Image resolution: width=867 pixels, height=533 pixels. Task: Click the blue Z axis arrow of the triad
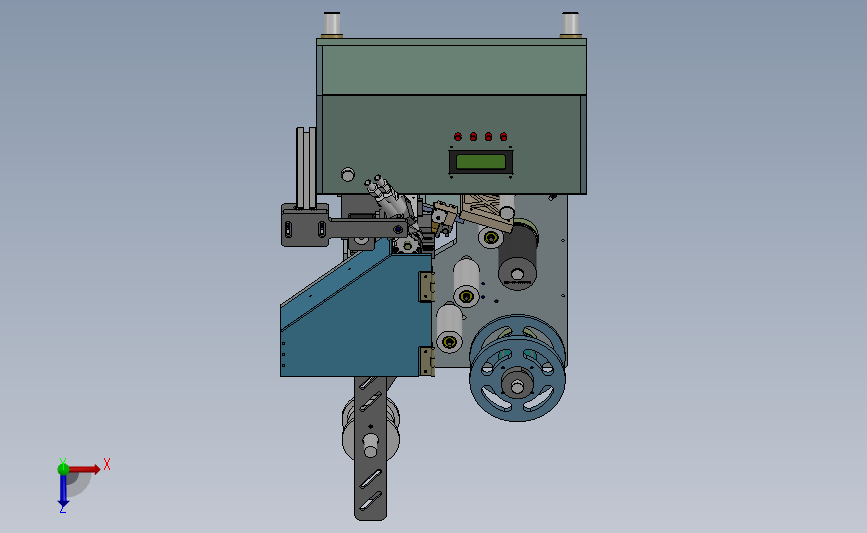click(63, 491)
